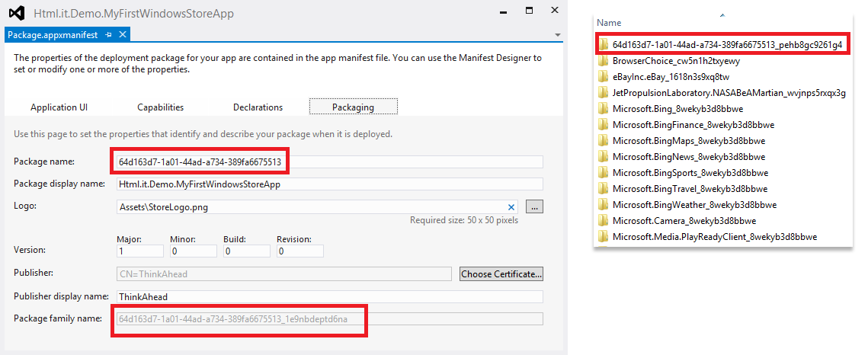This screenshot has height=355, width=868.
Task: Switch to the Application UI tab
Action: point(59,107)
